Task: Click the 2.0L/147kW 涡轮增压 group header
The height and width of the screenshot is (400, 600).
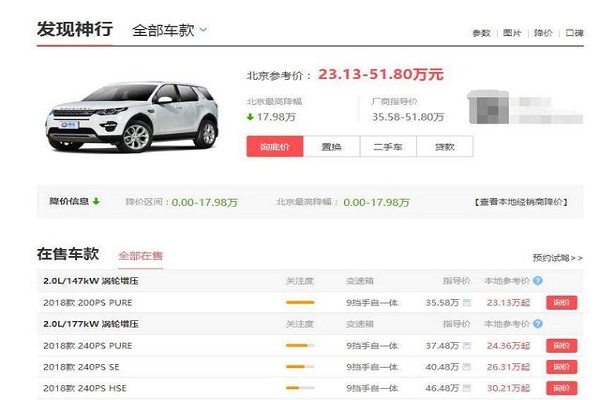Action: [x=91, y=281]
